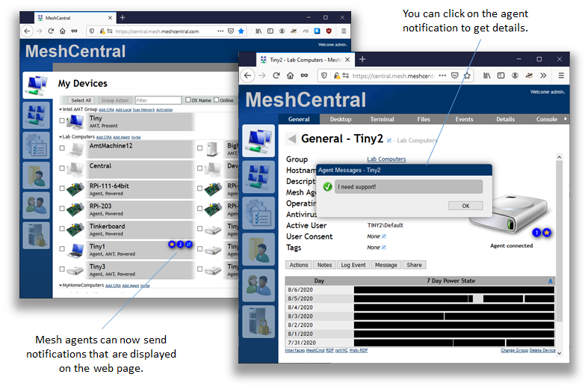Click the device Filter input field

158,100
